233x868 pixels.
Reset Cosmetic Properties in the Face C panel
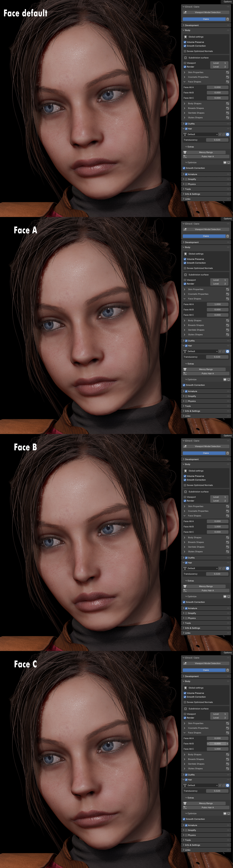228,728
